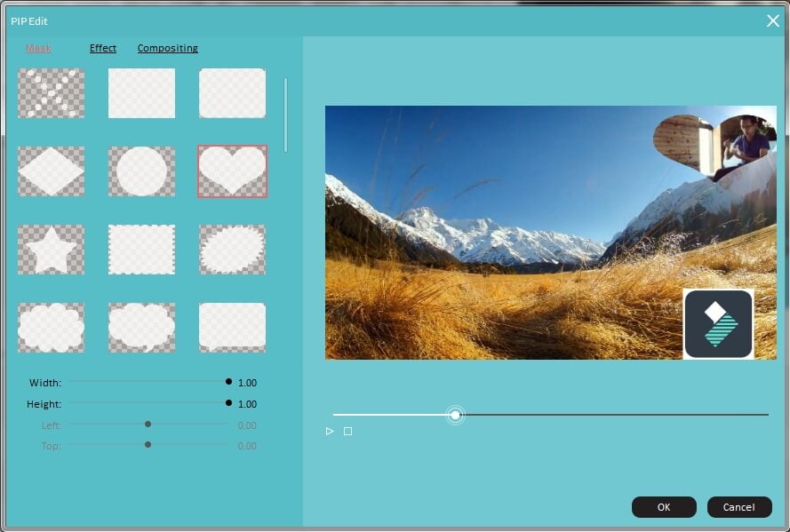Viewport: 790px width, 532px height.
Task: Apply the circle mask shape
Action: 142,171
